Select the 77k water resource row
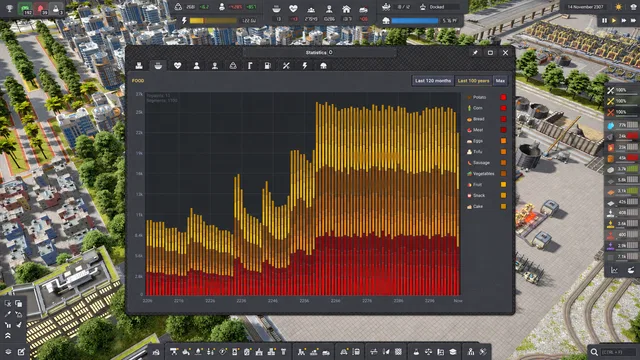The width and height of the screenshot is (640, 360). pos(622,125)
